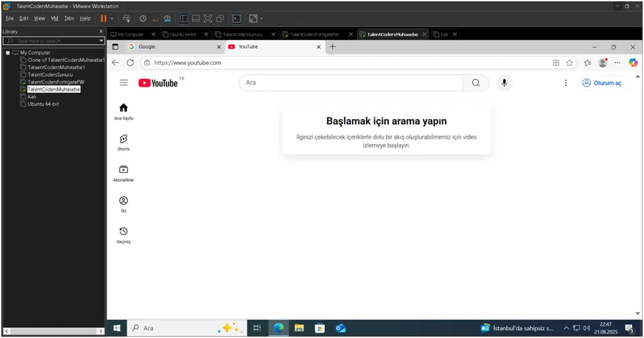This screenshot has width=644, height=338.
Task: Open the Help menu in VMware
Action: click(x=85, y=18)
